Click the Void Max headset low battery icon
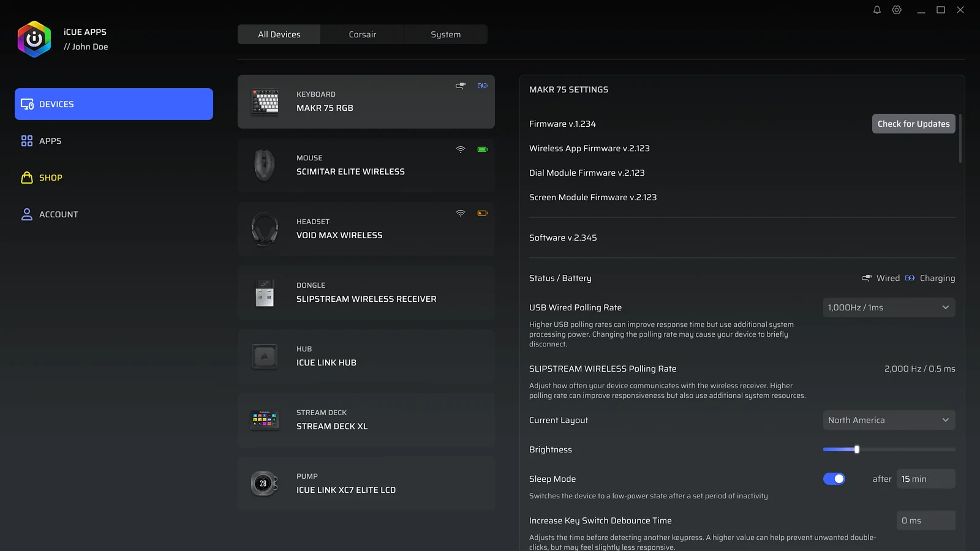The image size is (980, 551). 483,213
